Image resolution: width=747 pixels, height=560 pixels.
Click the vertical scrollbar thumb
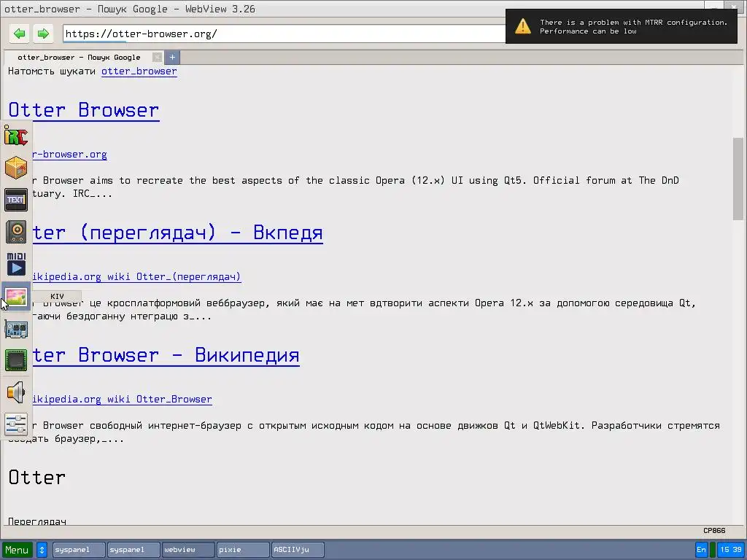click(738, 179)
